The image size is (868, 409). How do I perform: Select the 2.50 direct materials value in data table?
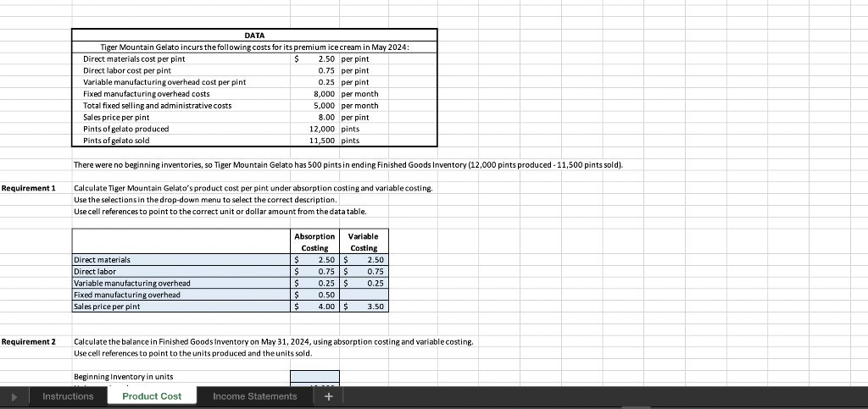point(315,58)
